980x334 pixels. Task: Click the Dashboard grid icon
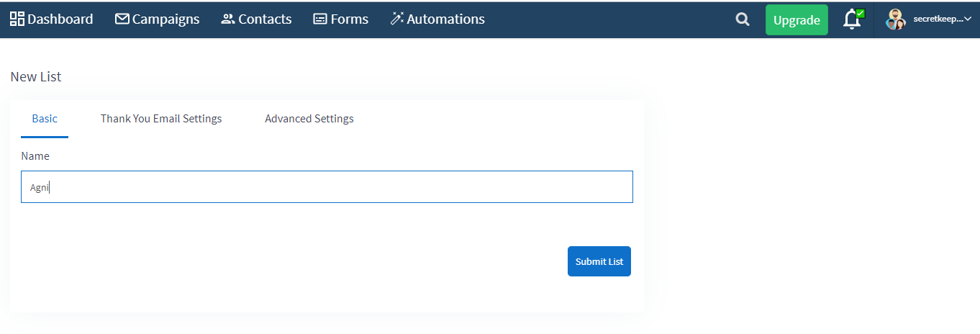(x=17, y=19)
